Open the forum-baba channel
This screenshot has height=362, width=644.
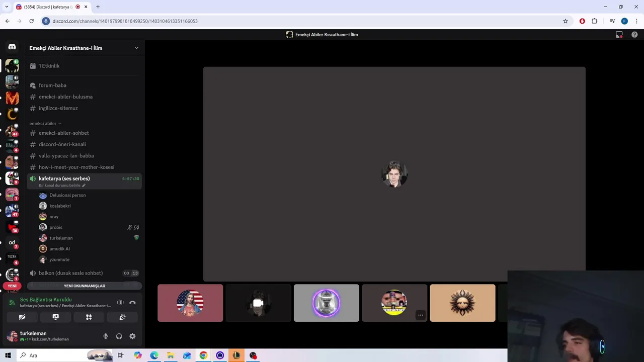[x=84, y=85]
